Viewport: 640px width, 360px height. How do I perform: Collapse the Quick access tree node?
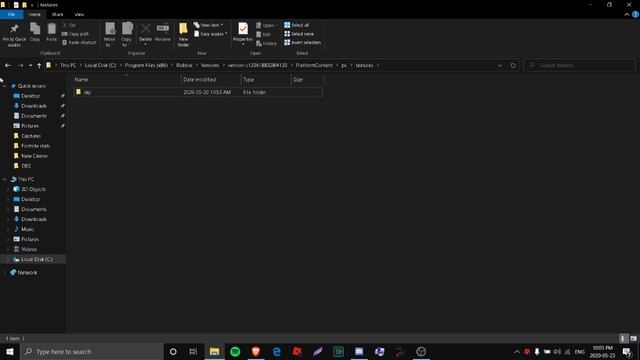coord(4,86)
